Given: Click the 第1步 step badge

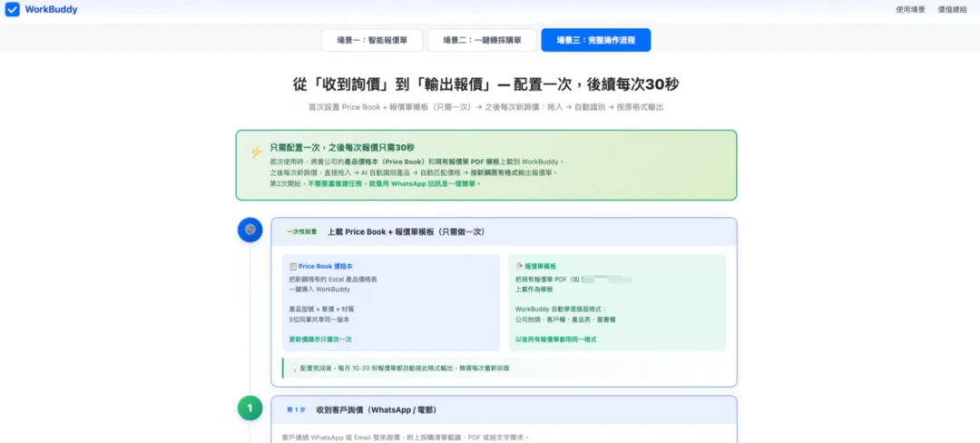Looking at the screenshot, I should (x=296, y=410).
